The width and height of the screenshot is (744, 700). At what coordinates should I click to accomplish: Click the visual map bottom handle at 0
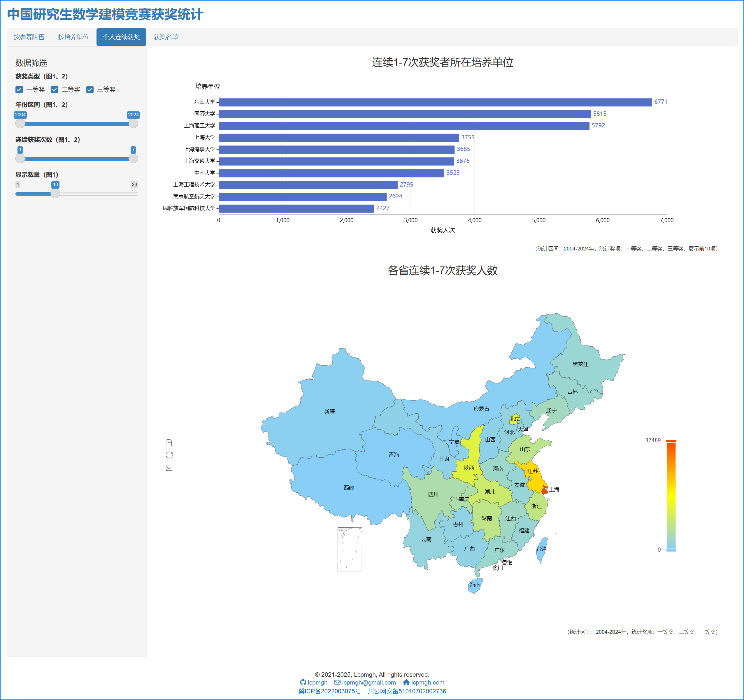(x=671, y=550)
